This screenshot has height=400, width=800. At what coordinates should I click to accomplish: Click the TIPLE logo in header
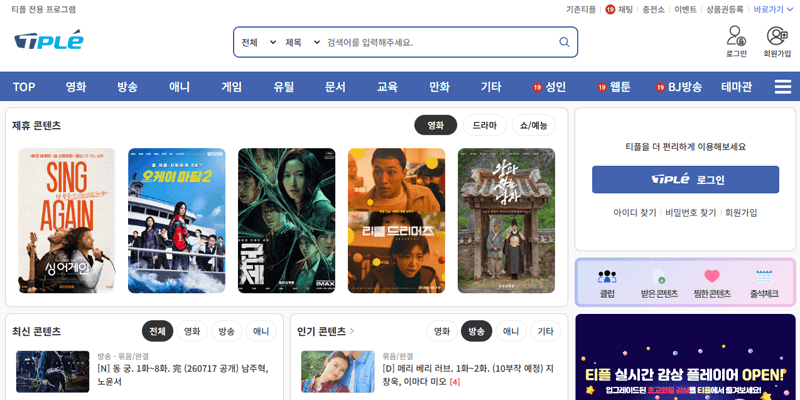49,40
